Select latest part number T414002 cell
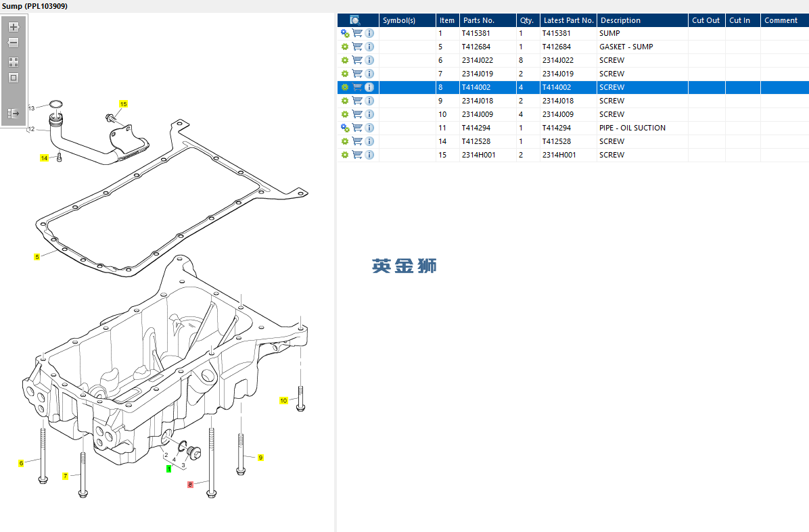 coord(568,87)
